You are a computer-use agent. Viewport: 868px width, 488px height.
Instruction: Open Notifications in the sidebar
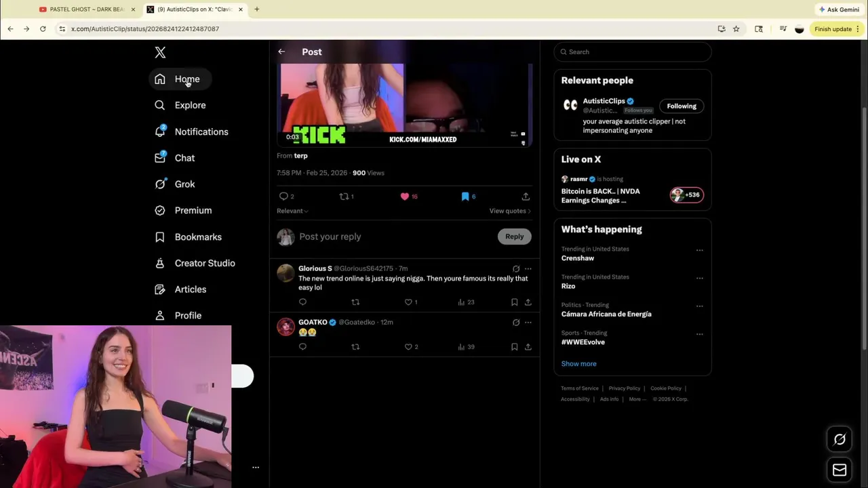pyautogui.click(x=192, y=131)
